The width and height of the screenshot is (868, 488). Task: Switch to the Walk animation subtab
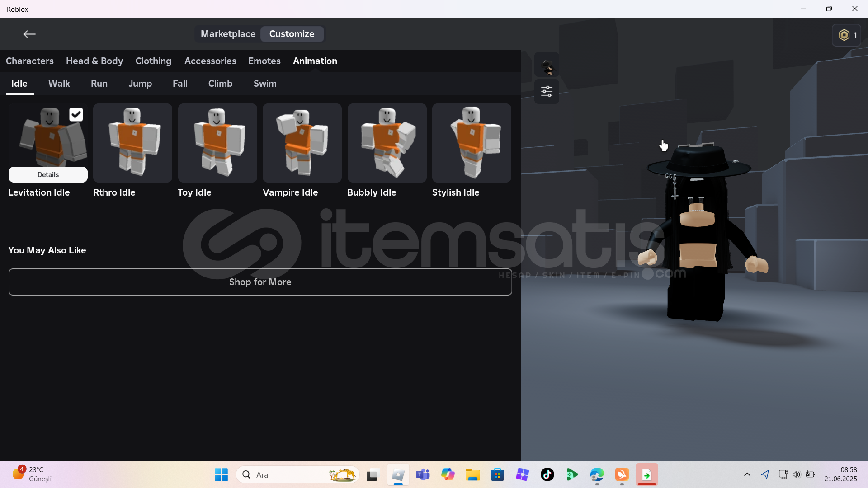pos(59,84)
